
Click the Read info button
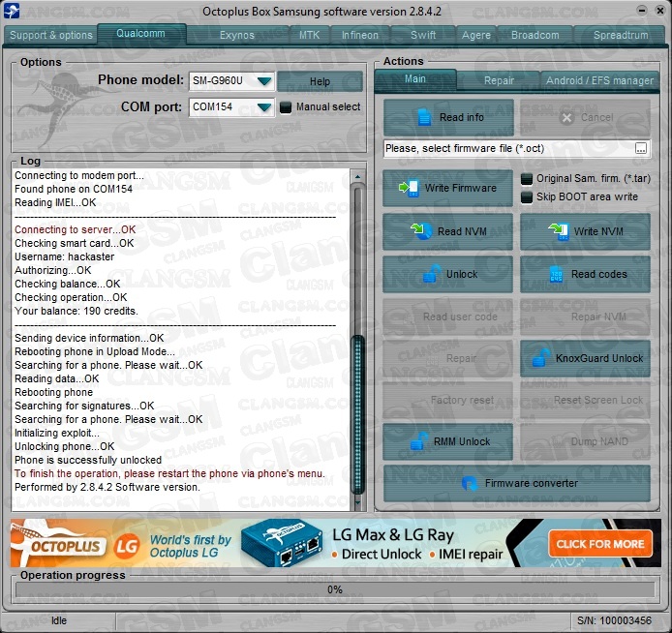pos(448,117)
